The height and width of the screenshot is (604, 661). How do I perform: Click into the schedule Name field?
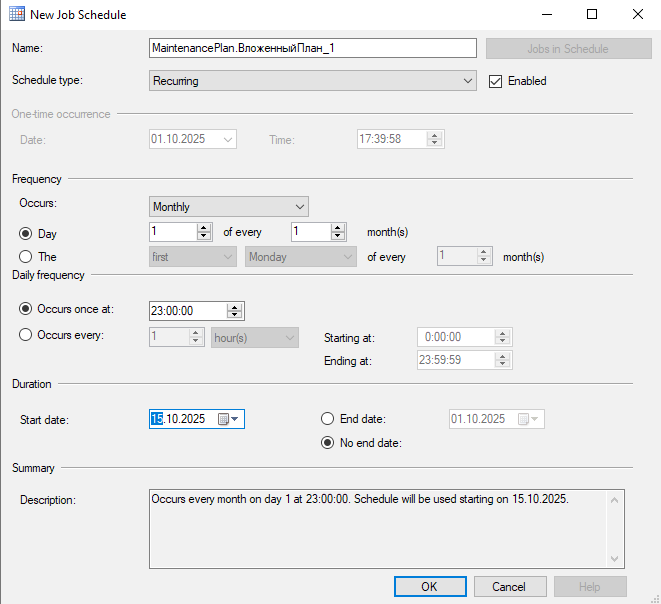312,48
